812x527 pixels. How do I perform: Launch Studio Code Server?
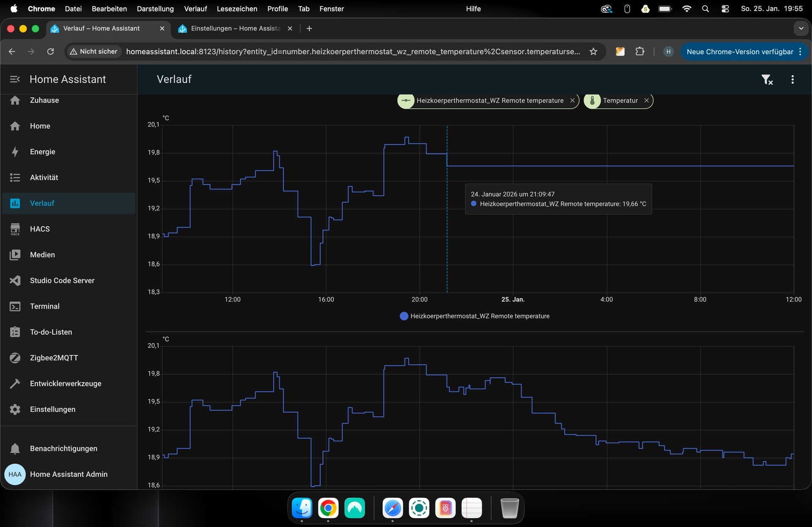(68, 281)
